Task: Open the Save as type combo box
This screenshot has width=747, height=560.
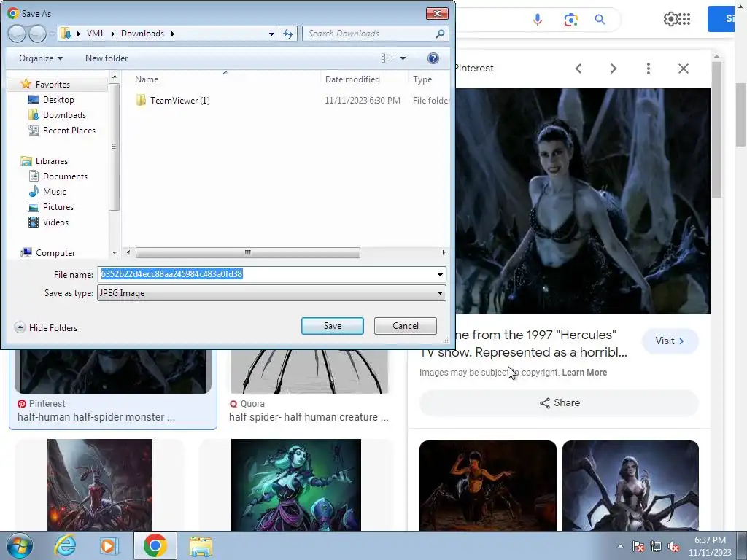Action: point(271,293)
